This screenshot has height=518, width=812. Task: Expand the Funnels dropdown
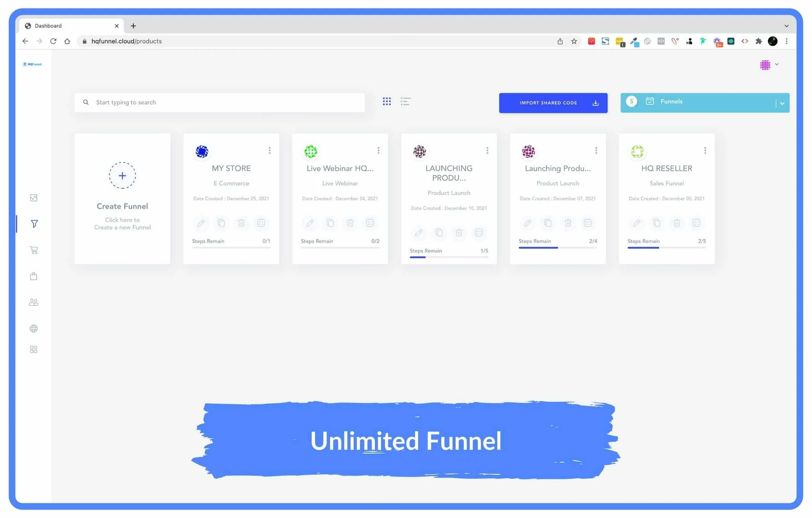pyautogui.click(x=782, y=103)
